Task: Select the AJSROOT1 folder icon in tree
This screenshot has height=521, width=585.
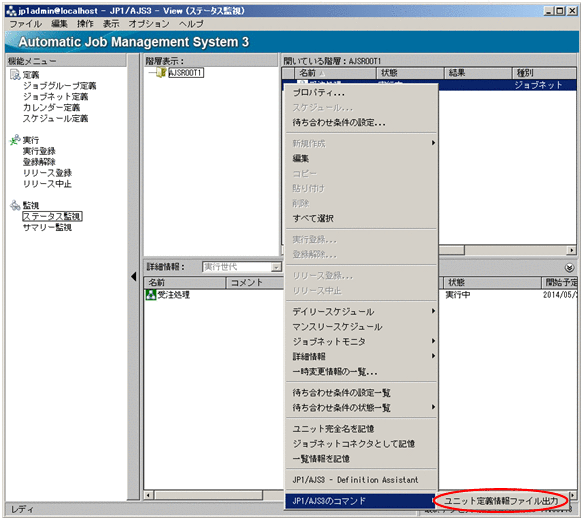Action: (x=161, y=72)
